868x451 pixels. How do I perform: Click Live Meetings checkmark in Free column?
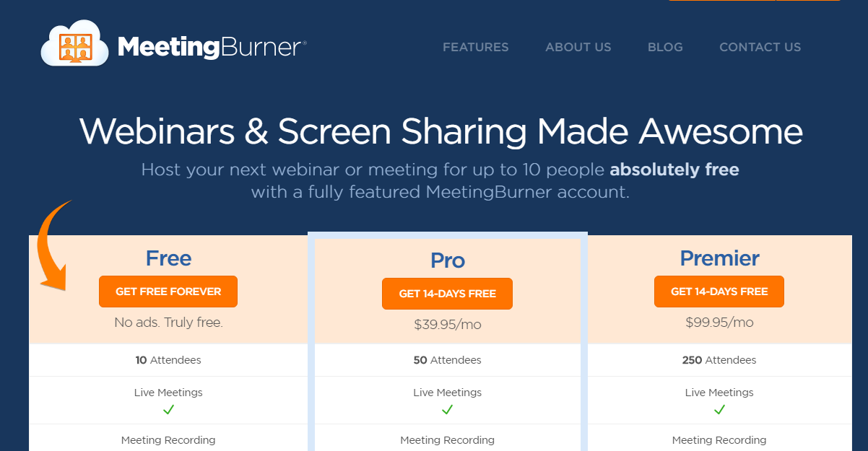(x=168, y=410)
